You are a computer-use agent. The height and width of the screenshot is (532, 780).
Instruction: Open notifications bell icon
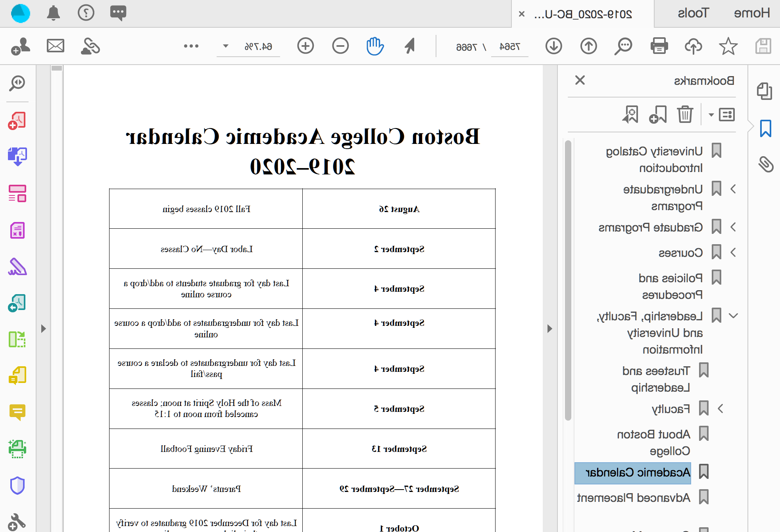click(54, 13)
